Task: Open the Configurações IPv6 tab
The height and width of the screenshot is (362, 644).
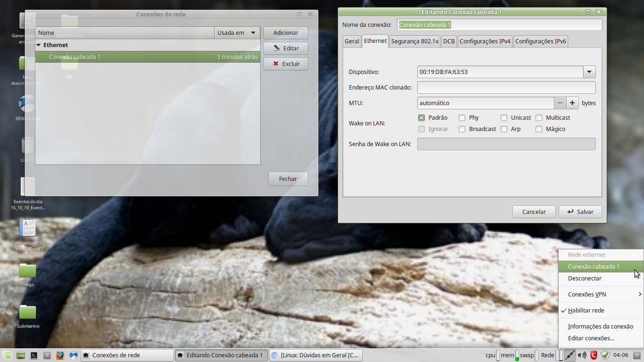Action: coord(541,41)
